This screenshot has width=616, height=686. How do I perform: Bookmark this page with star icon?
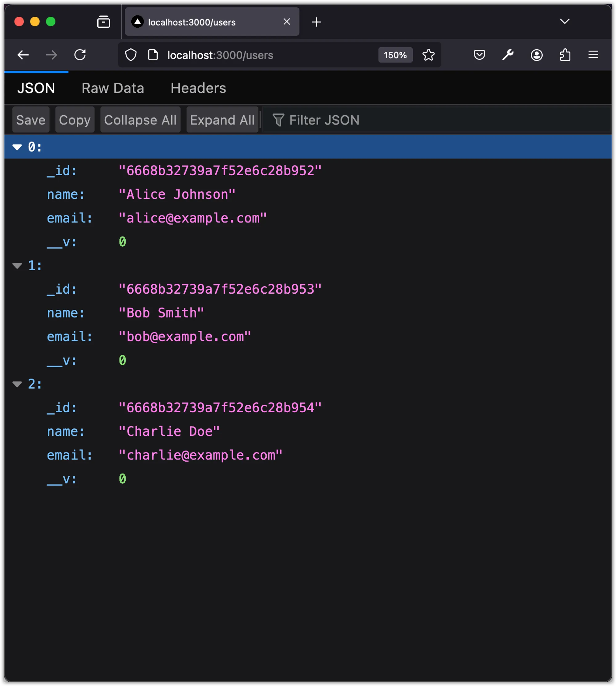428,55
